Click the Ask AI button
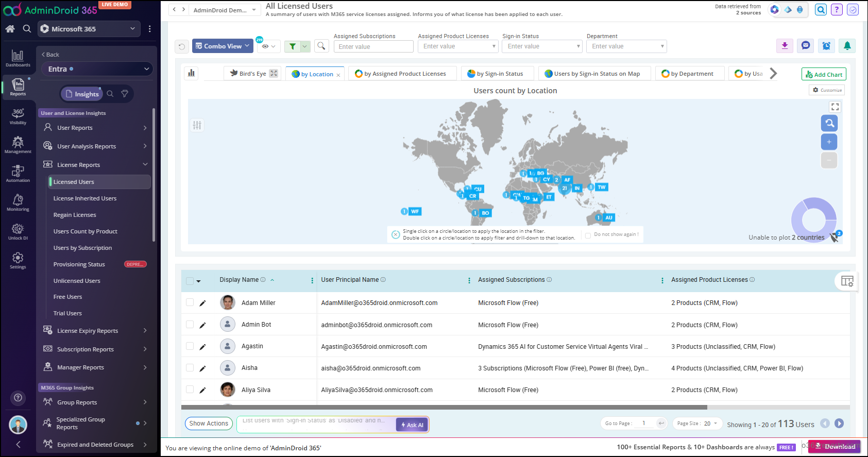 (x=412, y=425)
